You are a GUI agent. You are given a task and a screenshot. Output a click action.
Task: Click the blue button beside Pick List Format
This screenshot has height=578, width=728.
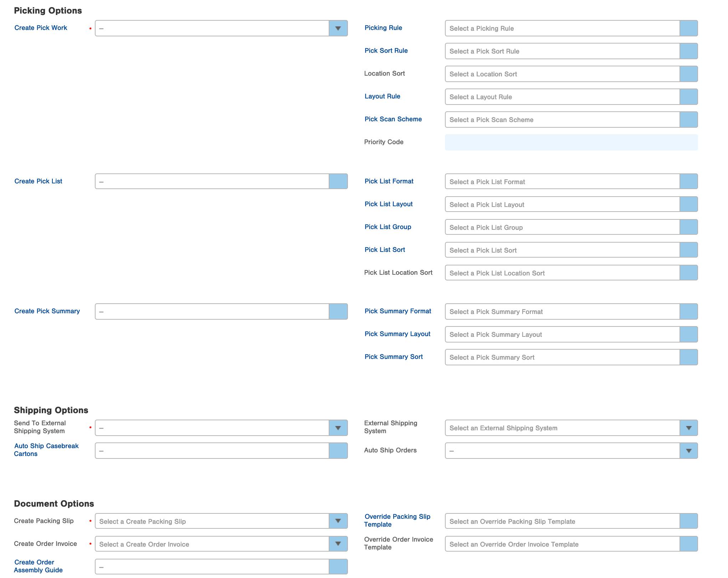688,182
